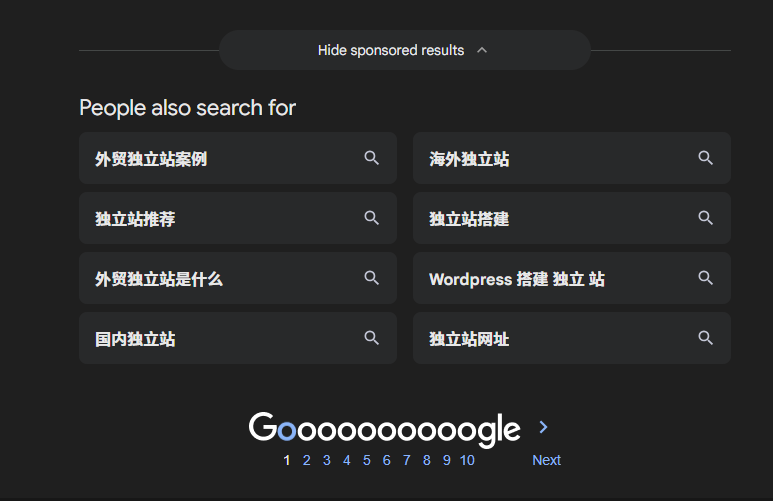Screen dimensions: 773x501
Task: Search for 独立站搭建 suggestion
Action: click(x=469, y=219)
